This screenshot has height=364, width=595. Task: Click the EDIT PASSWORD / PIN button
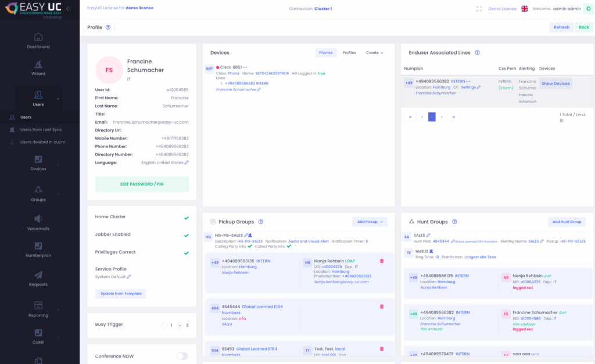(142, 183)
